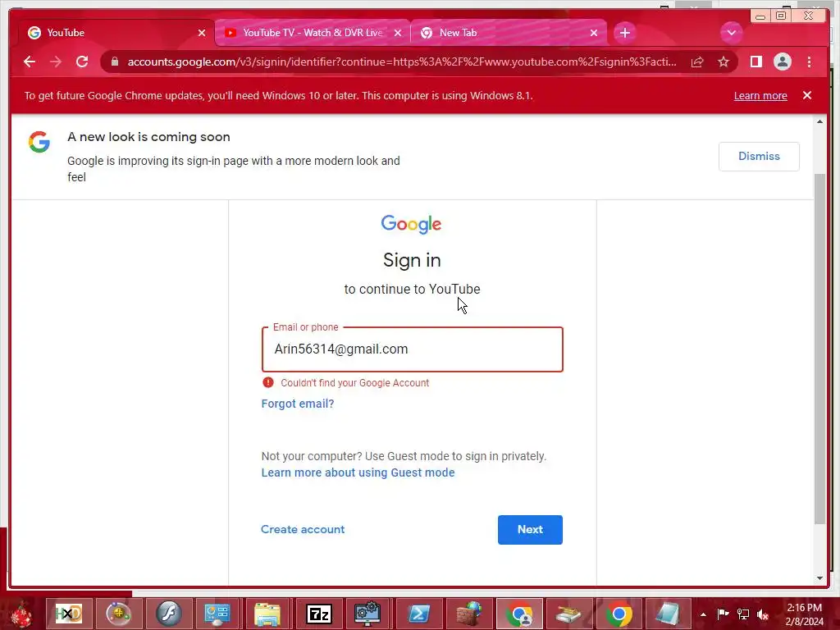Open the network tray icon
Viewport: 840px width, 630px height.
pos(743,614)
